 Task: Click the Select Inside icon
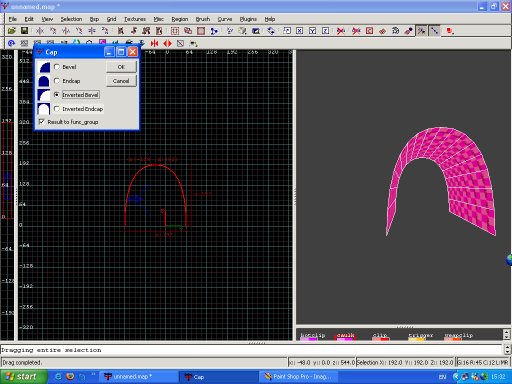159,31
